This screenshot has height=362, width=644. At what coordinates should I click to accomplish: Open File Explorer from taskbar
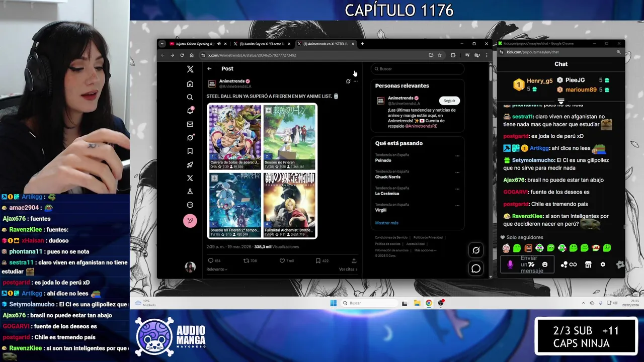[417, 303]
